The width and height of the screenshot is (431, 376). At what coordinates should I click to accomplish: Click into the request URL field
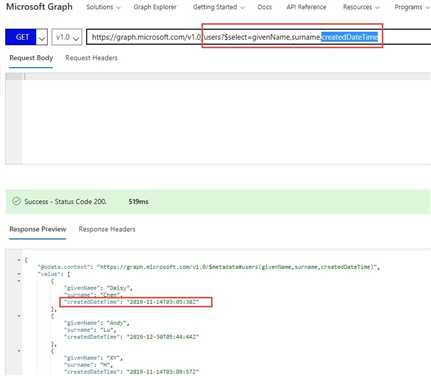[258, 37]
